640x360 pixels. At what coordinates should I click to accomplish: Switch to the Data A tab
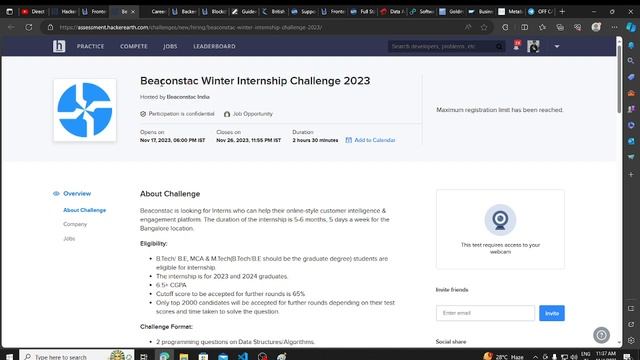click(392, 11)
